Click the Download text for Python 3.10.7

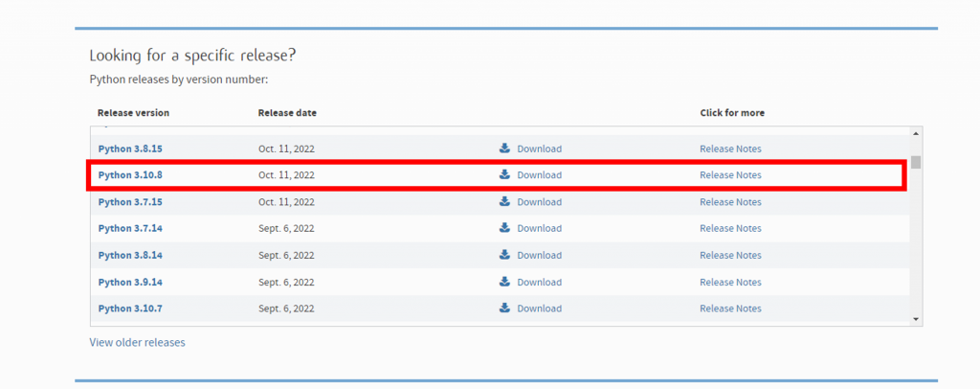pos(540,309)
